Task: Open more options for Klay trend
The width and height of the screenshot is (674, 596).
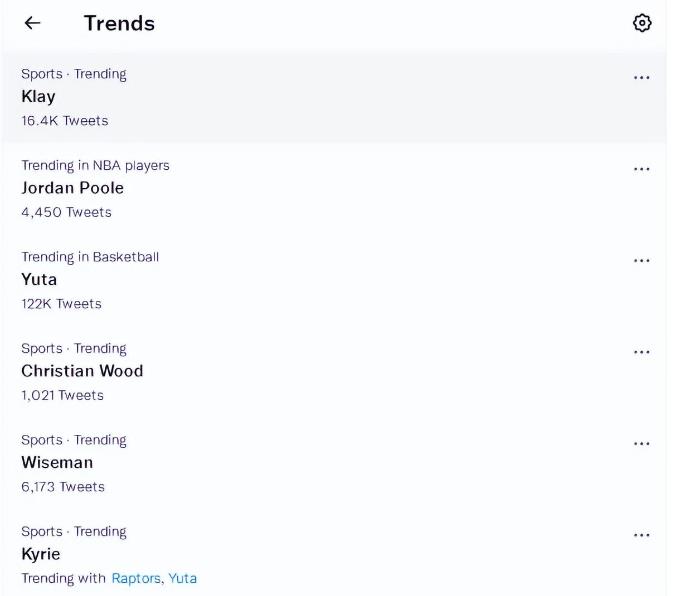Action: tap(642, 78)
